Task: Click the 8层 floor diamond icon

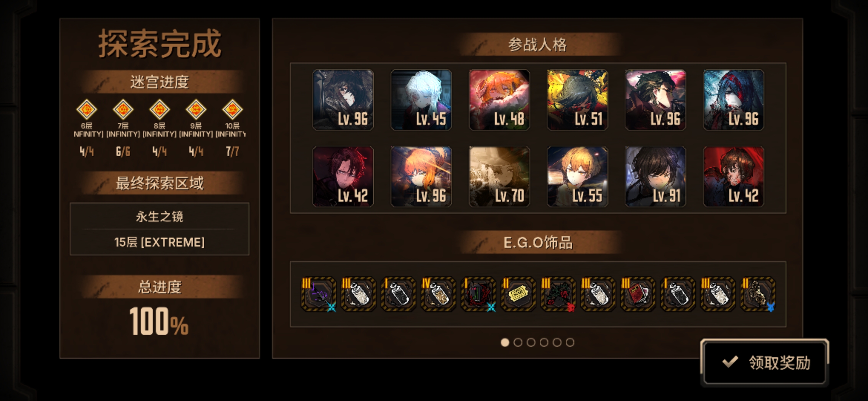Action: (x=160, y=110)
